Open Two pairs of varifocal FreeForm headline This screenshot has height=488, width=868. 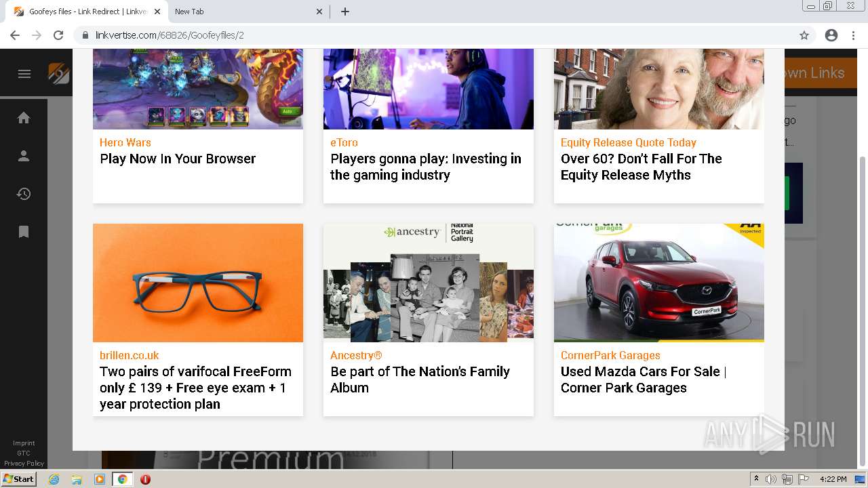(195, 388)
